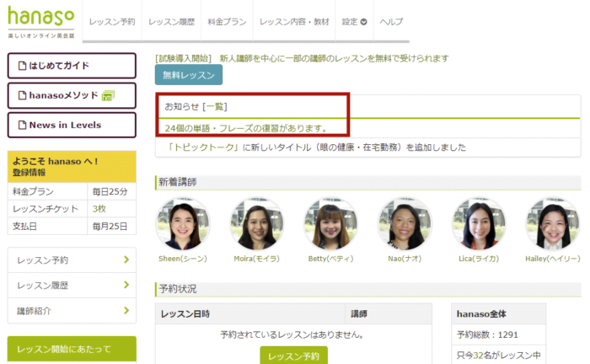This screenshot has width=590, height=364.
Task: Open teacher Nao's profile photo
Action: (405, 224)
